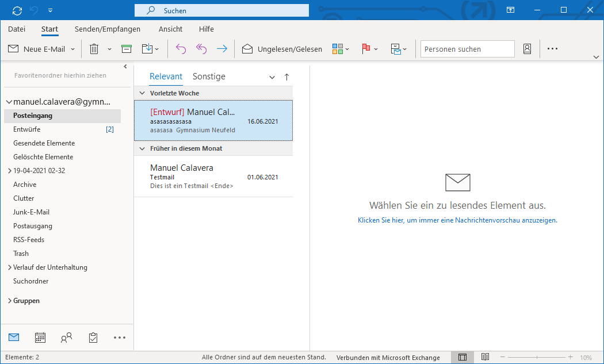The width and height of the screenshot is (604, 364).
Task: Click the Archive icon in toolbar
Action: pyautogui.click(x=127, y=49)
